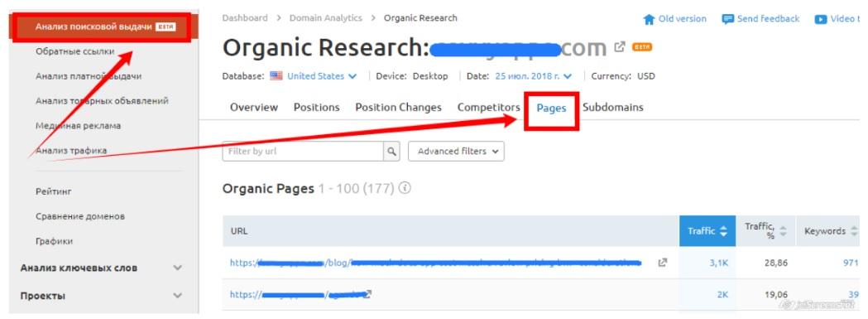Focus the Filter by url input field

pyautogui.click(x=304, y=152)
